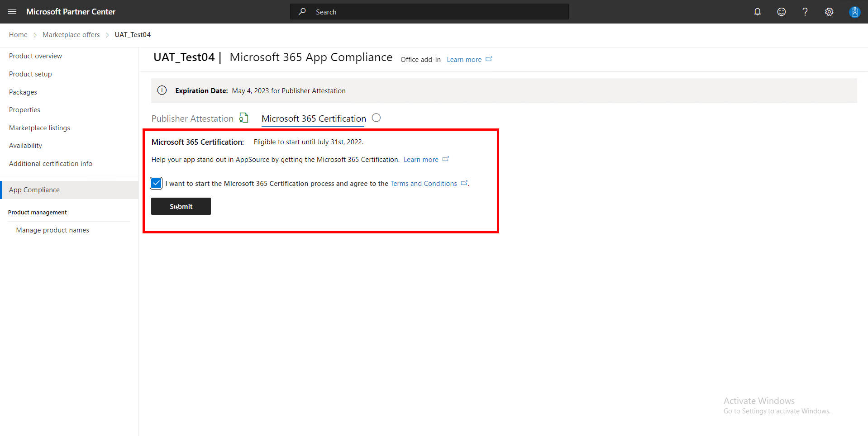The image size is (868, 436).
Task: Go to Home breadcrumb link
Action: coord(18,35)
